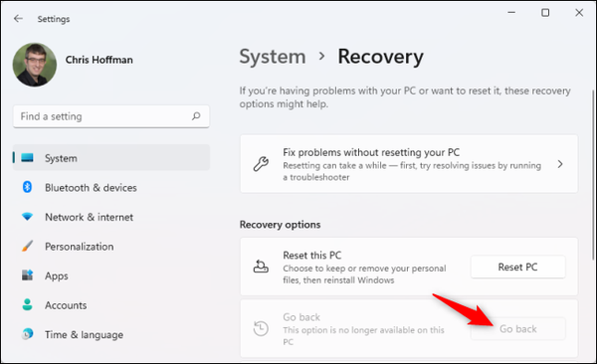Click the Accounts person icon
Image resolution: width=597 pixels, height=364 pixels.
(x=27, y=304)
